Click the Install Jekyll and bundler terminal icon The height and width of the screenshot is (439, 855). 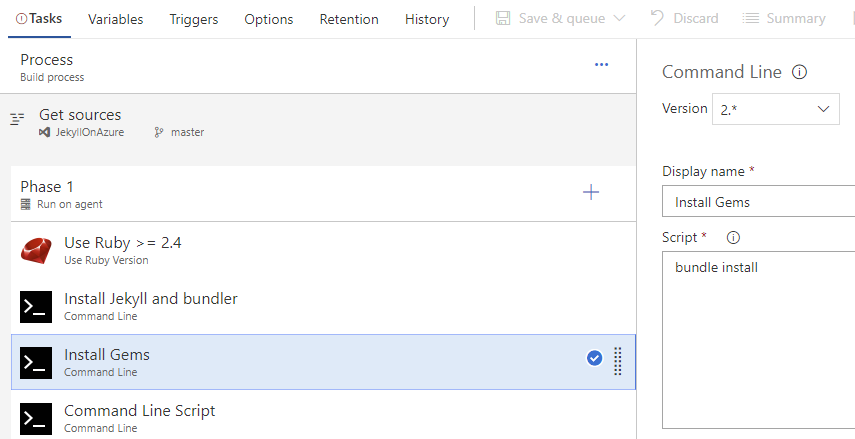tap(36, 306)
